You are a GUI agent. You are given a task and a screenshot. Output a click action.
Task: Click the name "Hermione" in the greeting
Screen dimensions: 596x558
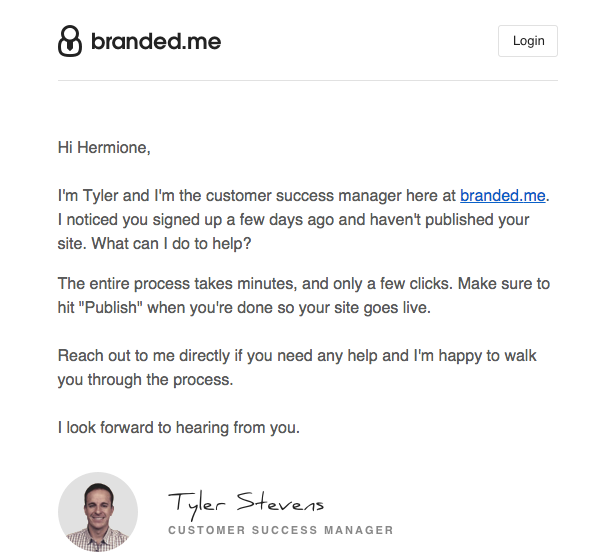pos(114,147)
